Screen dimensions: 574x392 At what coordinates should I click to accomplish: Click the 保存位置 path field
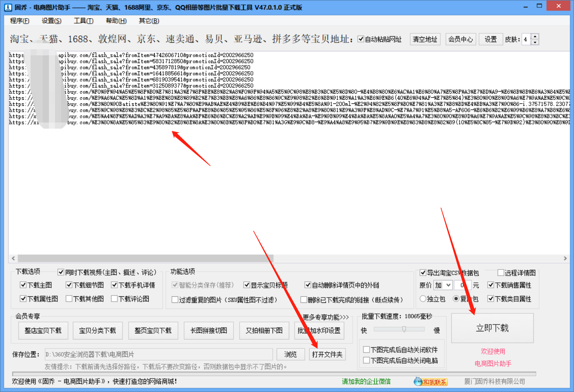click(158, 355)
